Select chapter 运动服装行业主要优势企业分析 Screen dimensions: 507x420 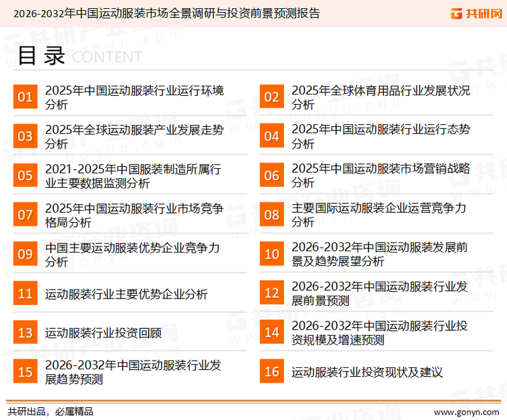tap(126, 294)
